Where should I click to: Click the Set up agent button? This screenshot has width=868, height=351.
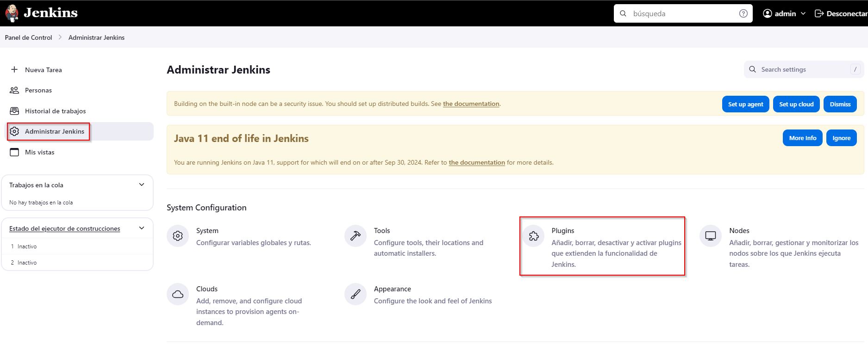pyautogui.click(x=745, y=104)
